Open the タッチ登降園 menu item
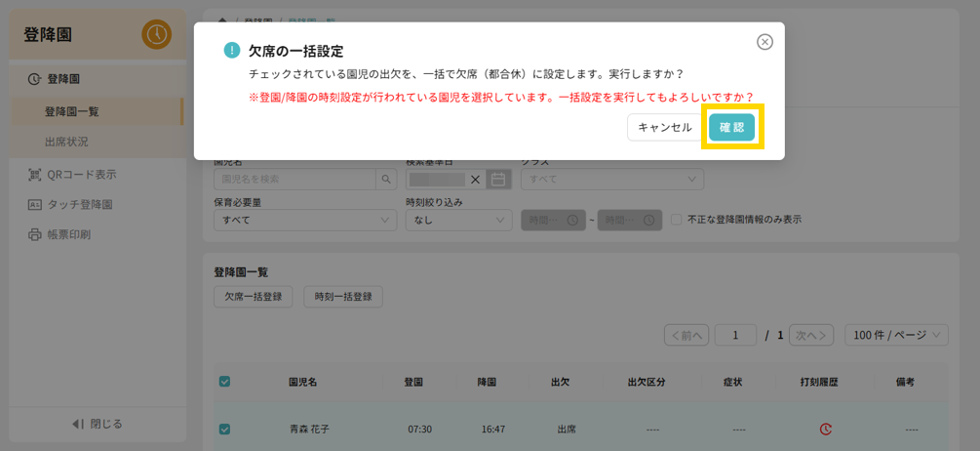The height and width of the screenshot is (451, 980). (x=80, y=205)
